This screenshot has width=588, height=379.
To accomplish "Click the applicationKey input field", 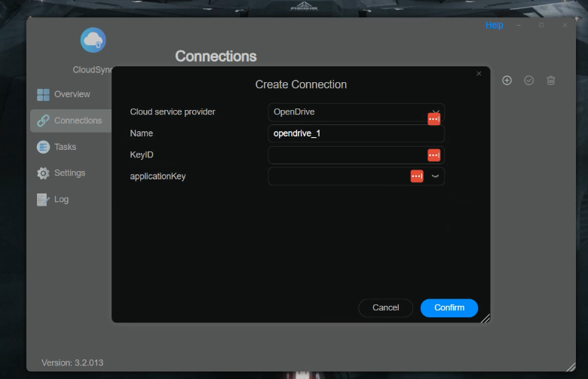I will (x=357, y=176).
